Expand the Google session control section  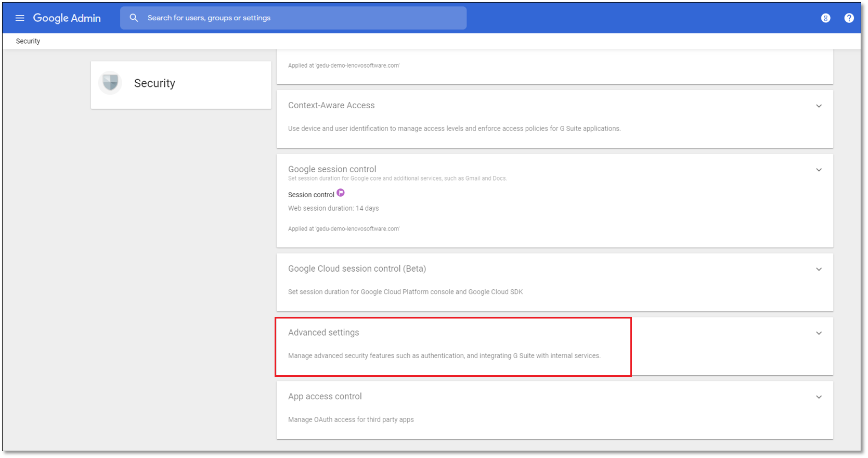819,170
